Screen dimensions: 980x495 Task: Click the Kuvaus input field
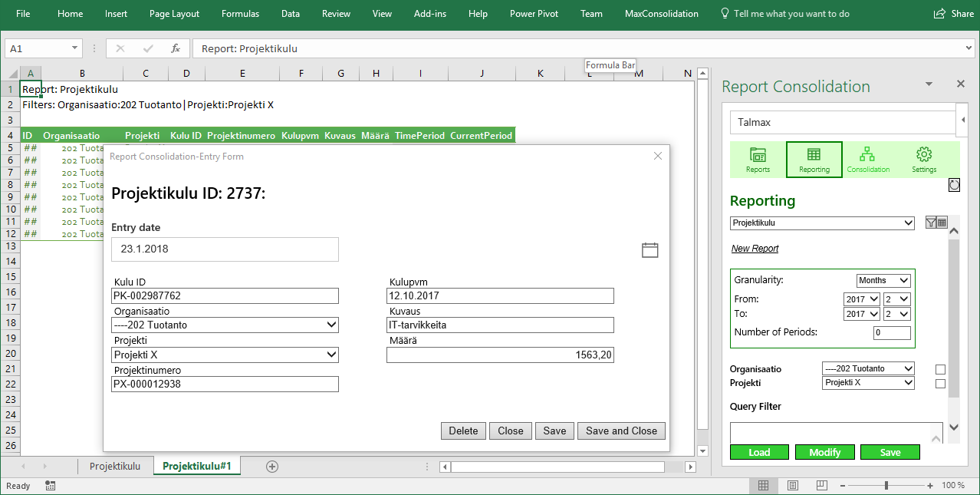500,325
